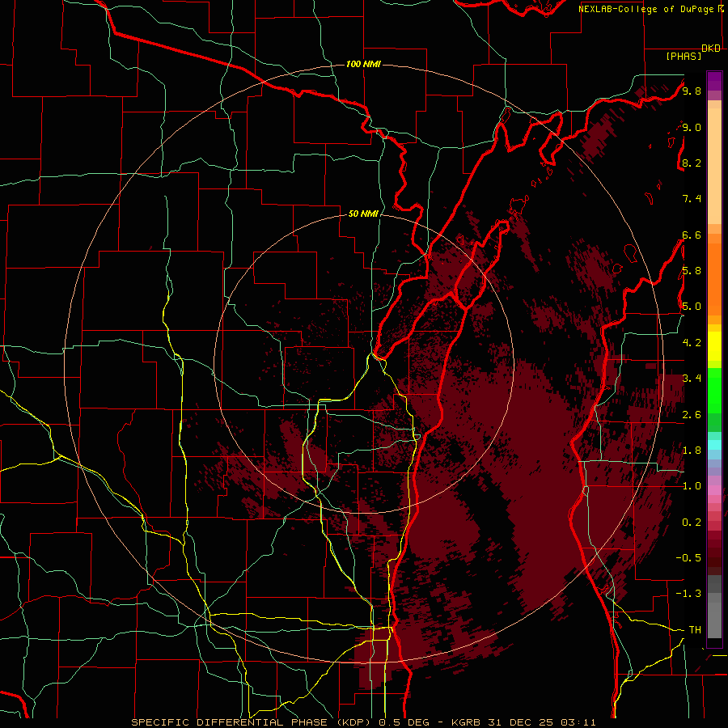The height and width of the screenshot is (728, 728).
Task: Click the 100 NMI range ring label
Action: pos(363,64)
